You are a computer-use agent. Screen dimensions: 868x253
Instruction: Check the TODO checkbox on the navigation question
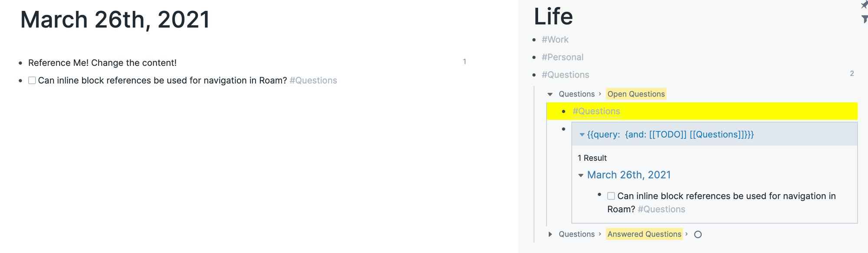[31, 80]
